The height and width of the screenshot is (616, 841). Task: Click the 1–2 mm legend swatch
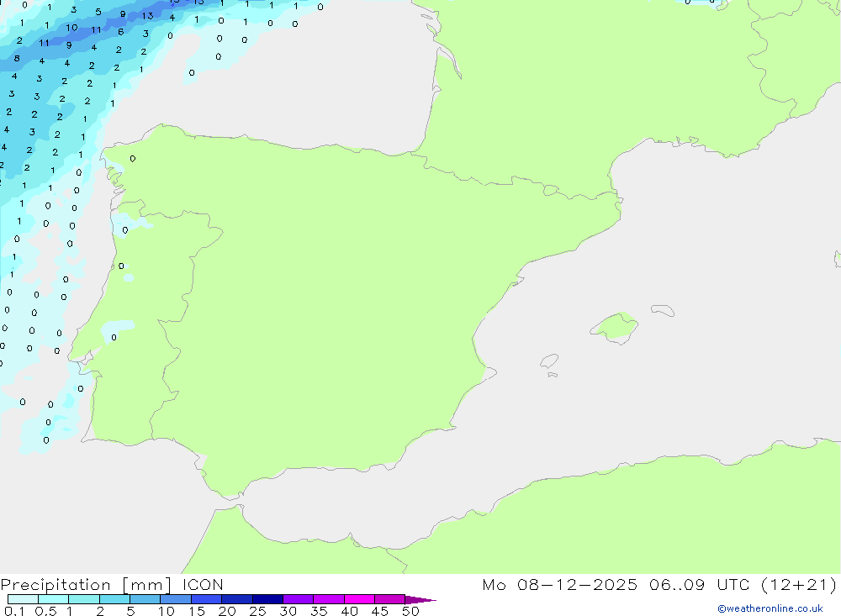(84, 599)
